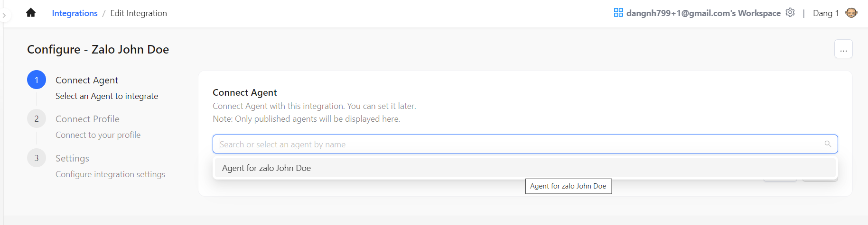Click the Edit Integration breadcrumb text

point(139,13)
